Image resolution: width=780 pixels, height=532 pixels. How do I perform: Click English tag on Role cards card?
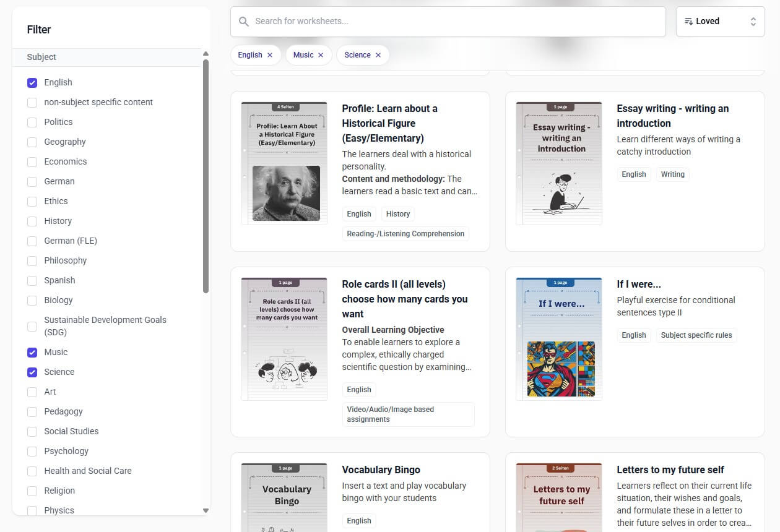coord(359,390)
